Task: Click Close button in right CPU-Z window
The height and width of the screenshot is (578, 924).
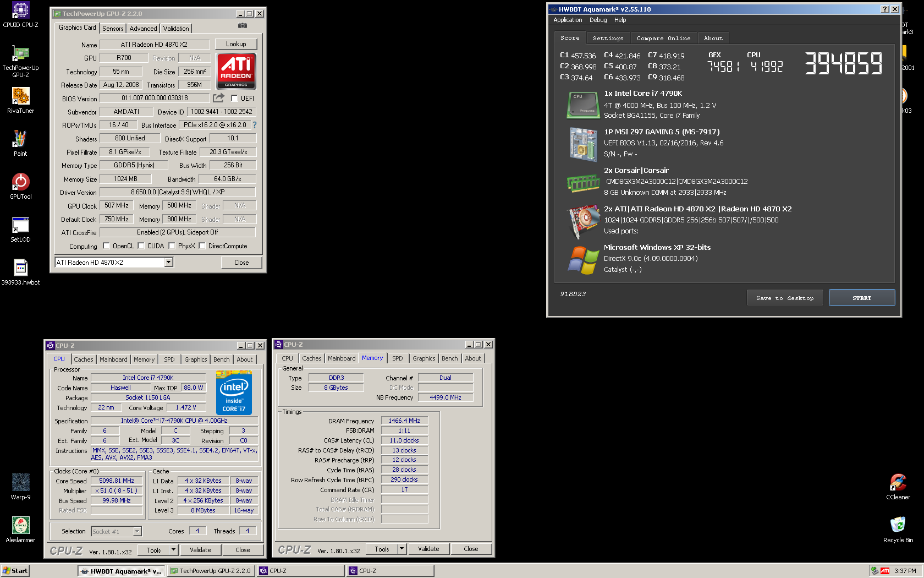Action: 471,549
